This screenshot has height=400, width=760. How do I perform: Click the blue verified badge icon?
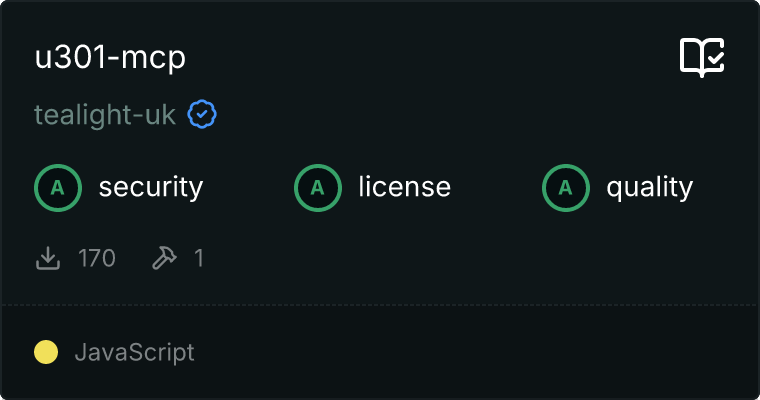[203, 115]
